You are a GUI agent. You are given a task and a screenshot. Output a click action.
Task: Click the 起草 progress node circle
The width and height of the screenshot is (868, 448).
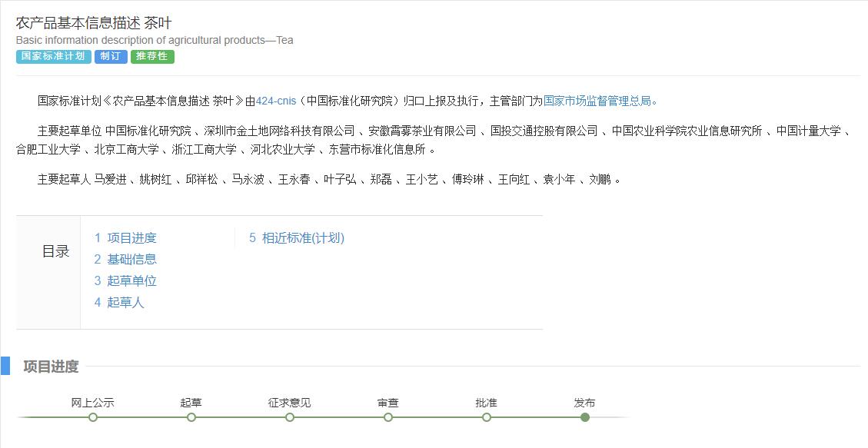coord(191,417)
